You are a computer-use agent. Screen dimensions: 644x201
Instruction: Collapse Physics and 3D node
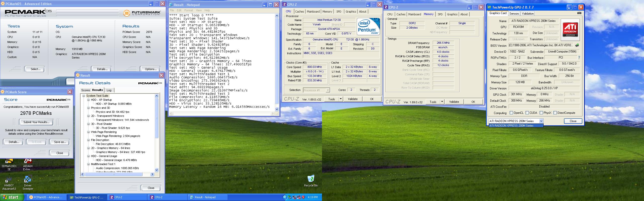89,108
